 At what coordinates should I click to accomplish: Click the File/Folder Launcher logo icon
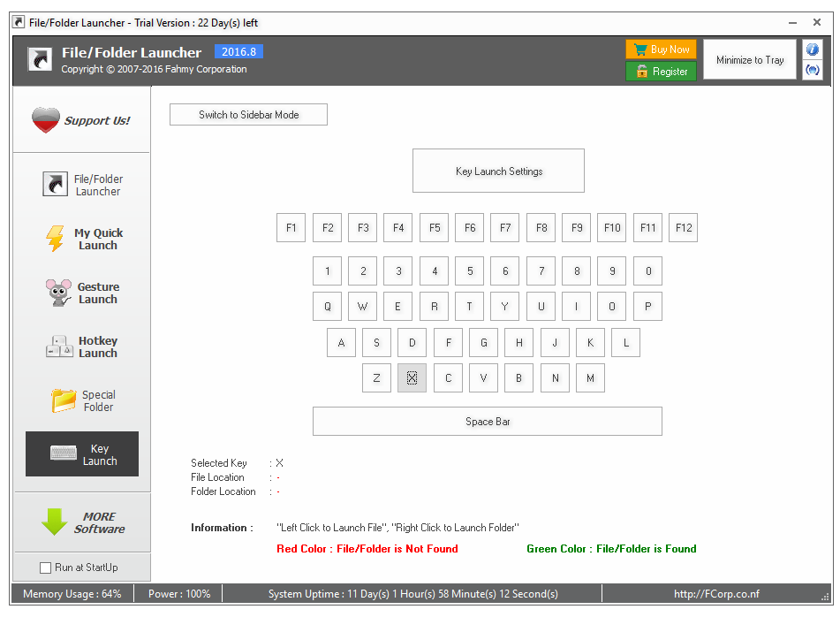[40, 59]
